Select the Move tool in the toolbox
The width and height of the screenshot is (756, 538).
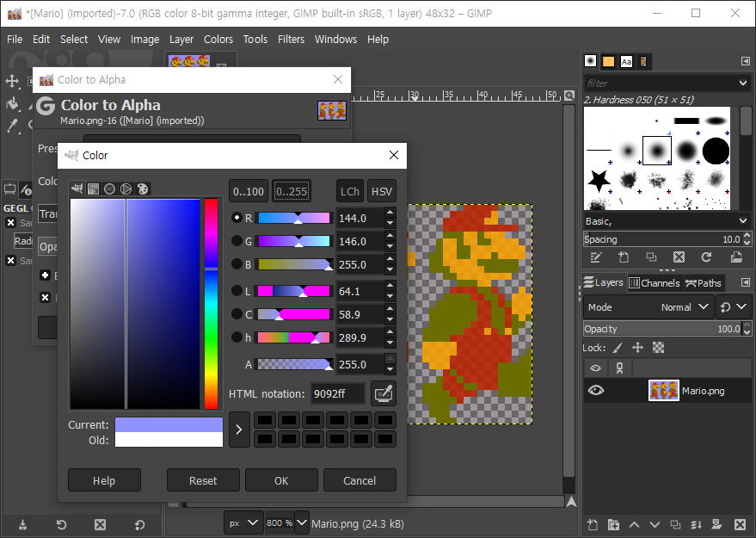click(12, 81)
